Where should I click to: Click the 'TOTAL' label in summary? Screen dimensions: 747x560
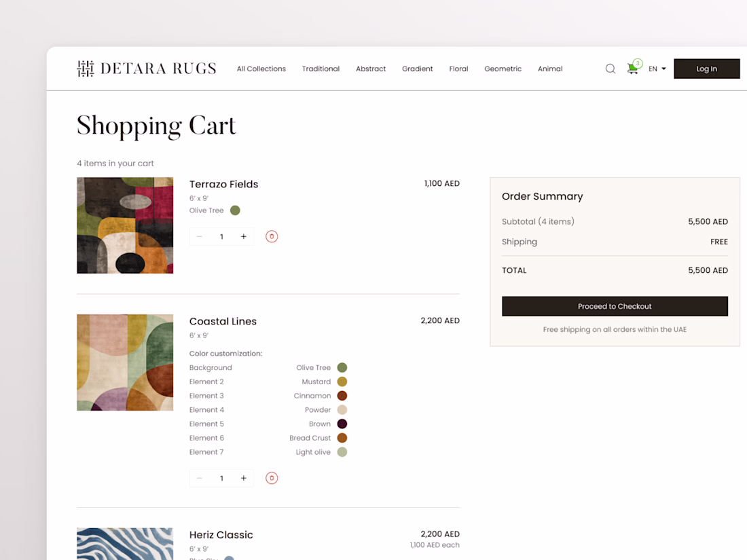click(514, 270)
